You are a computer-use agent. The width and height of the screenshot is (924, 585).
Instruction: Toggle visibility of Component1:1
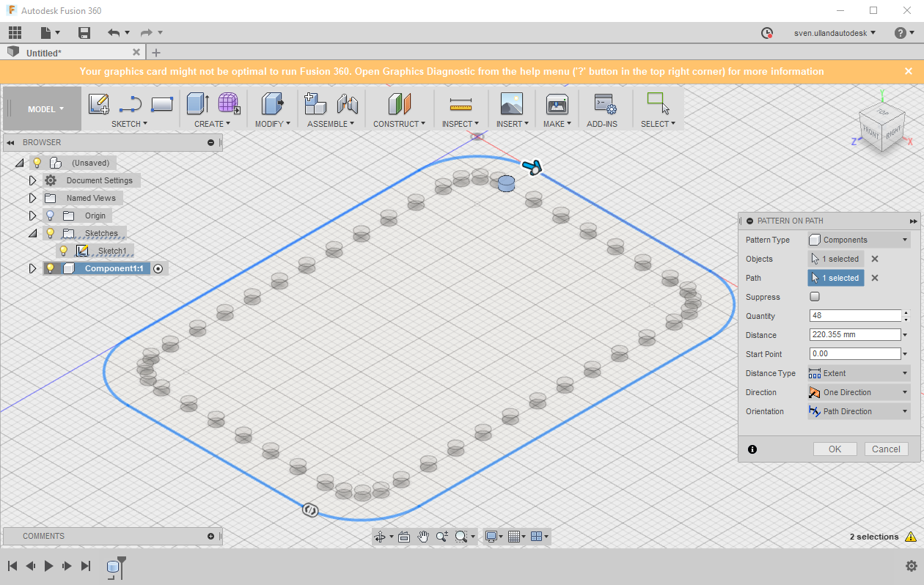pos(50,268)
